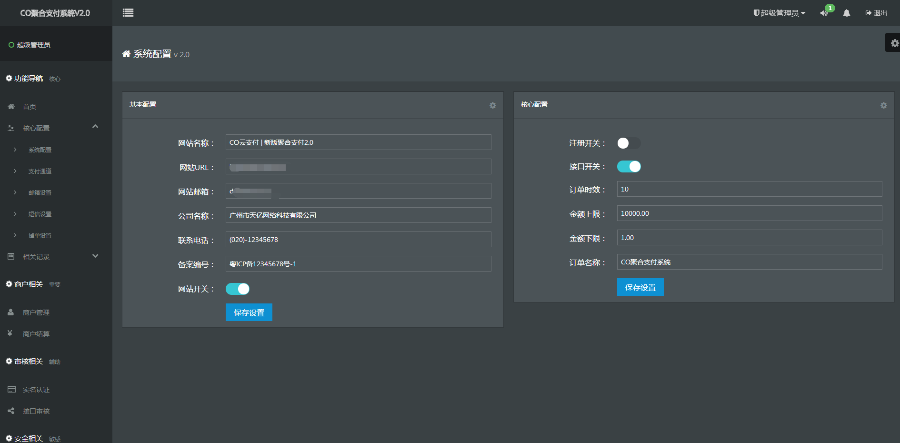Click the home icon beside 系统配置 title

point(126,54)
